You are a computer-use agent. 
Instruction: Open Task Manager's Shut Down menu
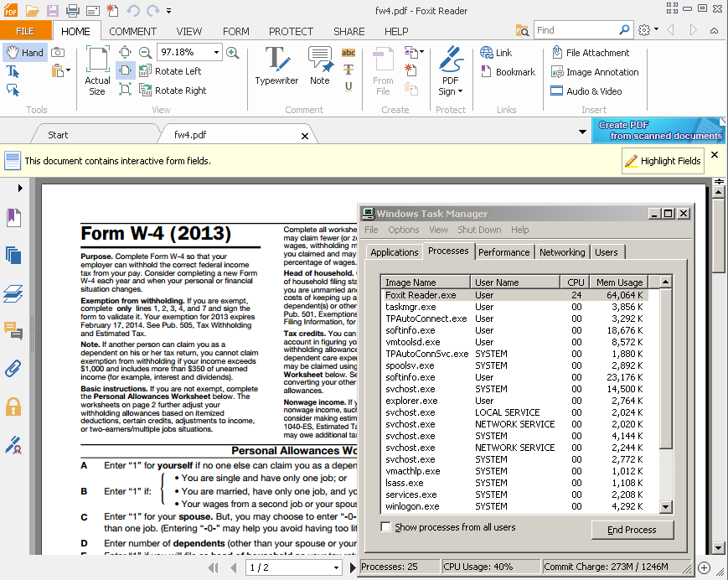tap(479, 230)
